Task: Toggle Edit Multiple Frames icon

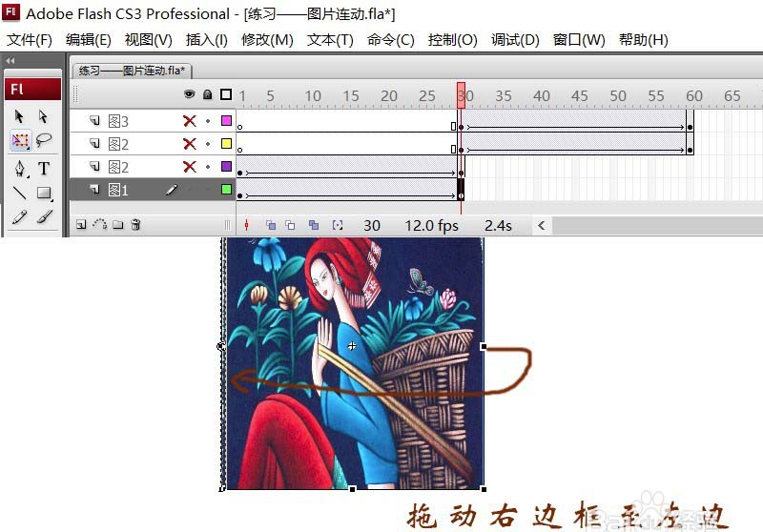Action: (x=314, y=225)
